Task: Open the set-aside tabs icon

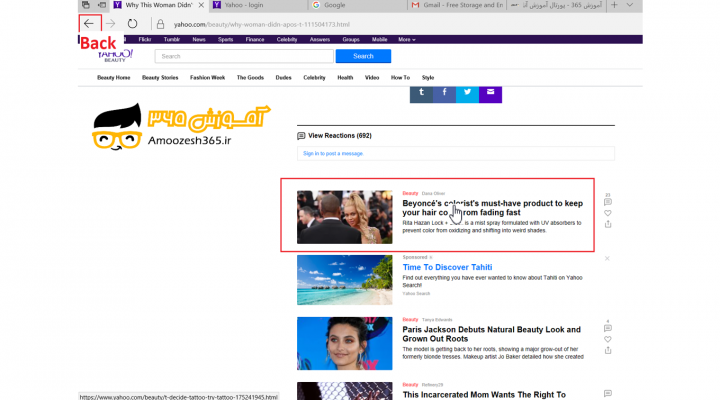Action: tap(86, 5)
